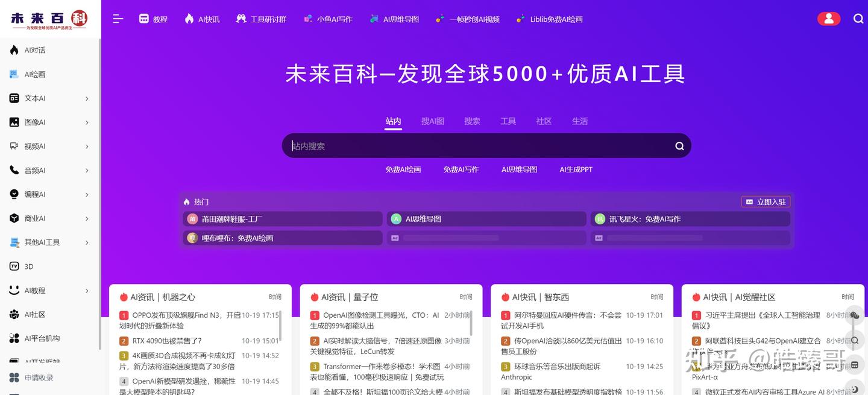Open hot item AI思维导图 in 热门 panel
868x395 pixels.
(486, 219)
